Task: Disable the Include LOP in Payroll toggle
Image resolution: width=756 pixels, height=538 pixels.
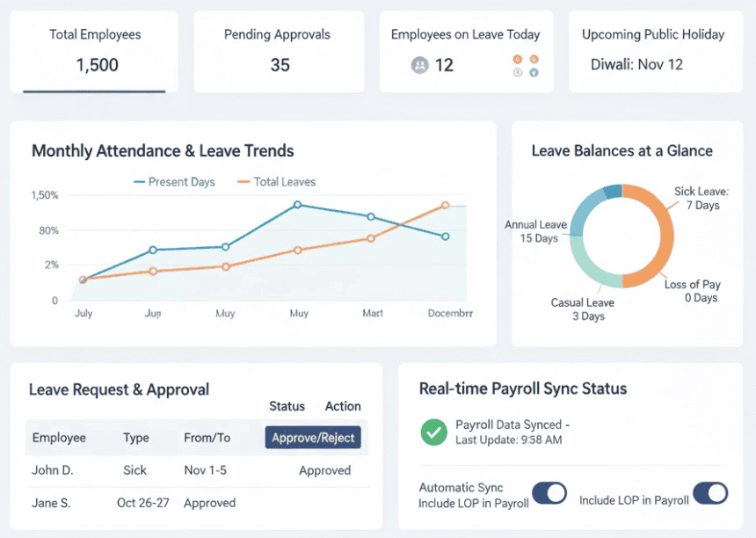Action: 711,493
